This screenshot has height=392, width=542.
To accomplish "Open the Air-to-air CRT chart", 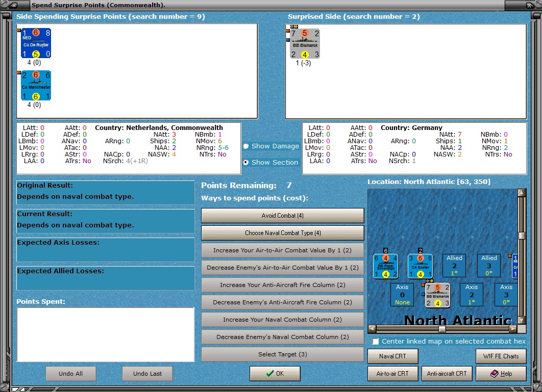I will [x=392, y=374].
